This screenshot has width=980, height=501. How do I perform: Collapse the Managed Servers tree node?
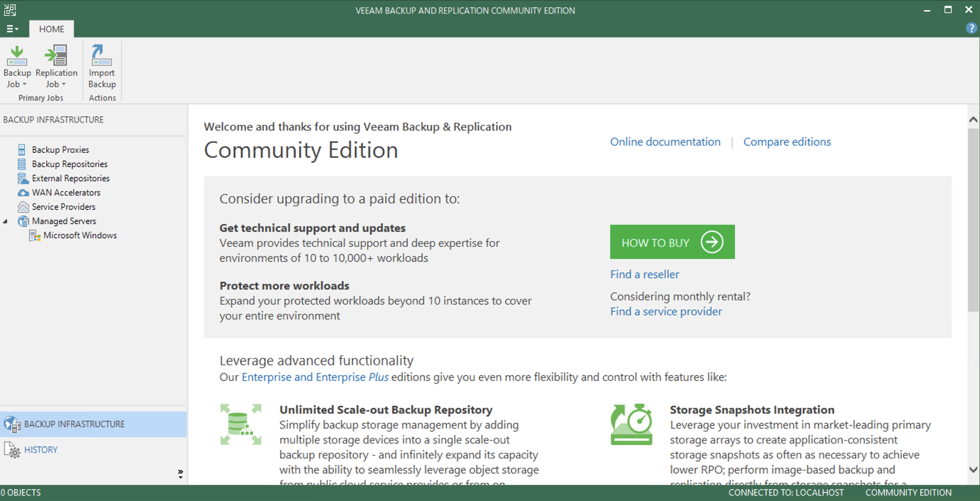[x=5, y=221]
